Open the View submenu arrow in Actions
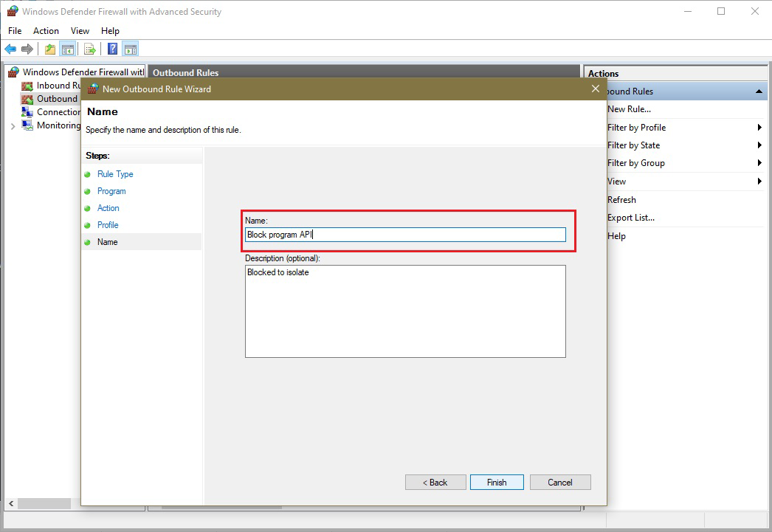This screenshot has height=532, width=772. coord(759,181)
